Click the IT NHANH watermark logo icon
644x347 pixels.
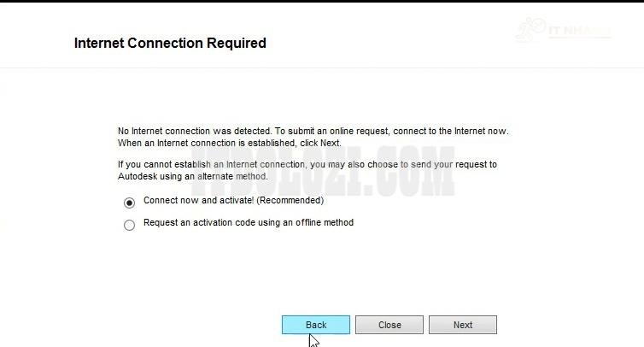tap(532, 29)
